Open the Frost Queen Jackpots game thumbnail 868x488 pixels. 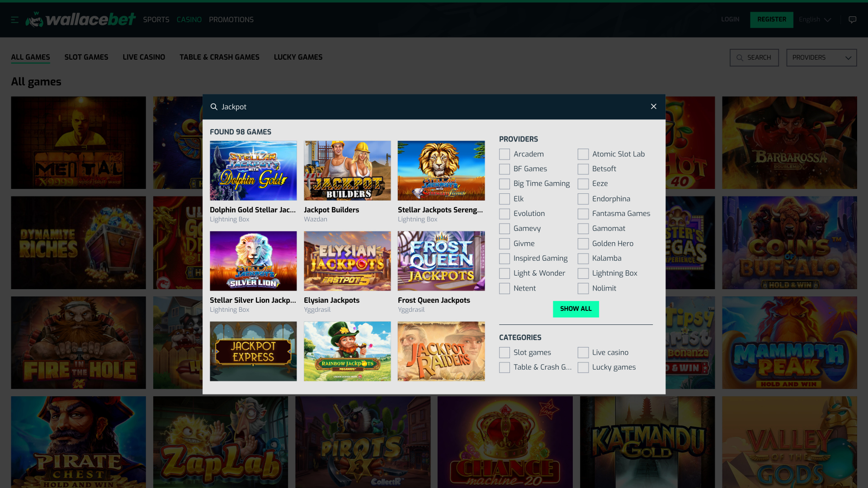pyautogui.click(x=441, y=261)
